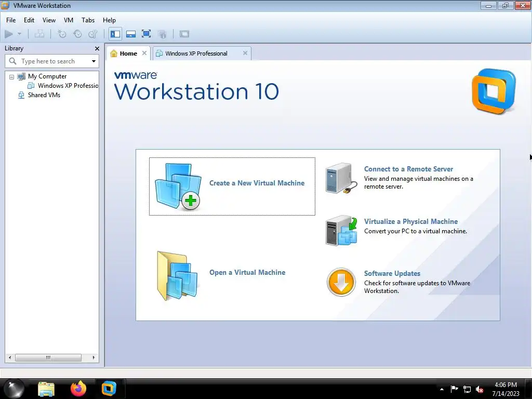This screenshot has width=532, height=399.
Task: Open Firefox from the taskbar
Action: 78,389
